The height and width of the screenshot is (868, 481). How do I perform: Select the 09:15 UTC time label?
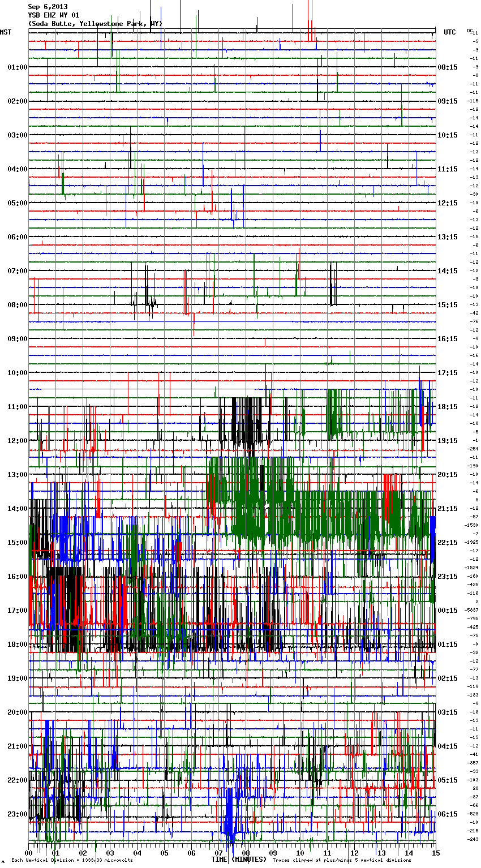click(x=448, y=101)
